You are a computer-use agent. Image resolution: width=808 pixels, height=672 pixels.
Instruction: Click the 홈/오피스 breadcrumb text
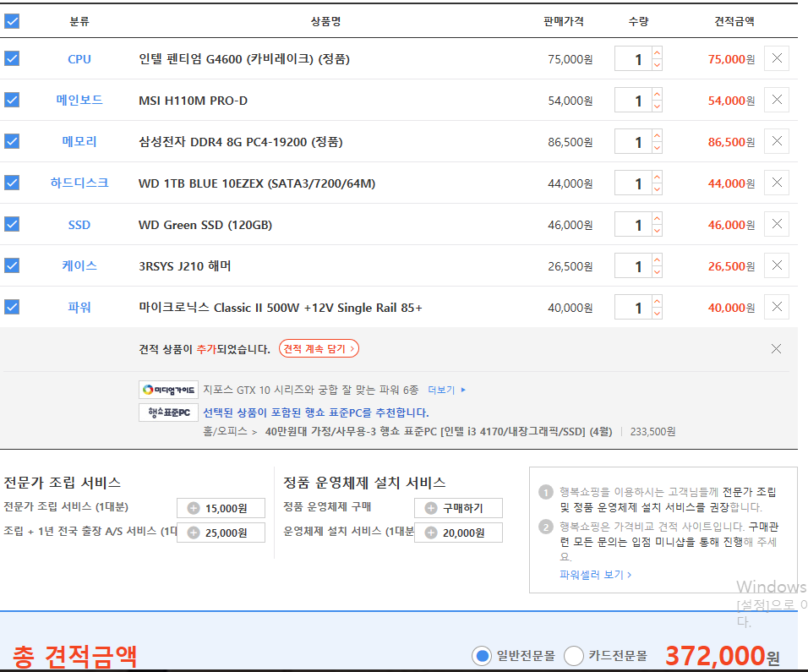click(225, 432)
